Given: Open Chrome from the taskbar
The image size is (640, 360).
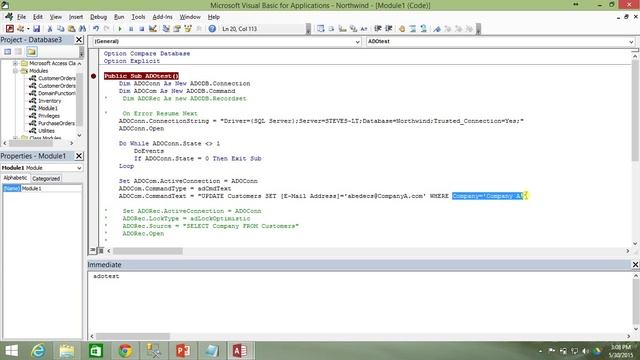Looking at the screenshot, I should 125,351.
